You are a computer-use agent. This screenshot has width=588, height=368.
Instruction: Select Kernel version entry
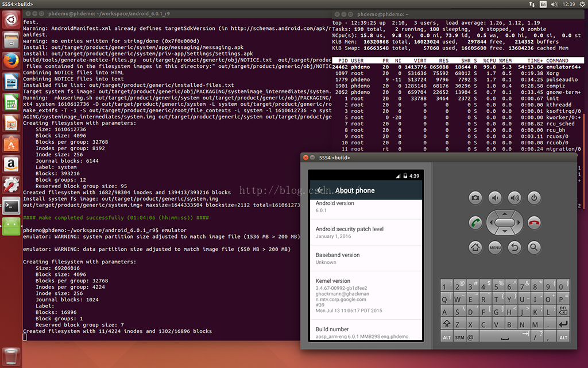click(x=366, y=296)
